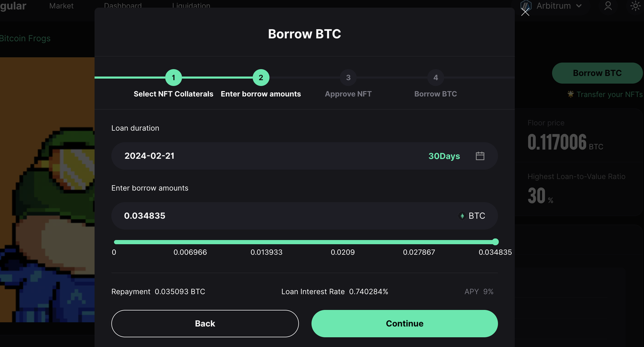Go back to the previous step
Viewport: 644px width, 347px height.
pyautogui.click(x=205, y=323)
